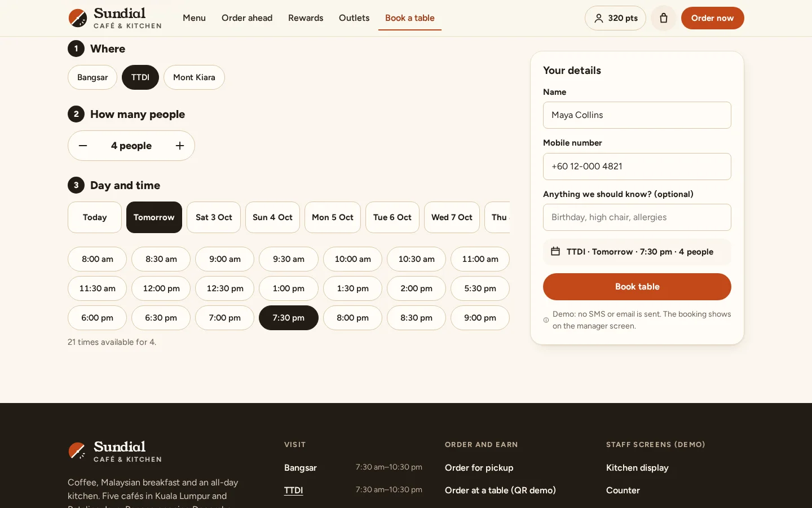Focus the Mobile number field
Screen dimensions: 812x508
pyautogui.click(x=637, y=167)
